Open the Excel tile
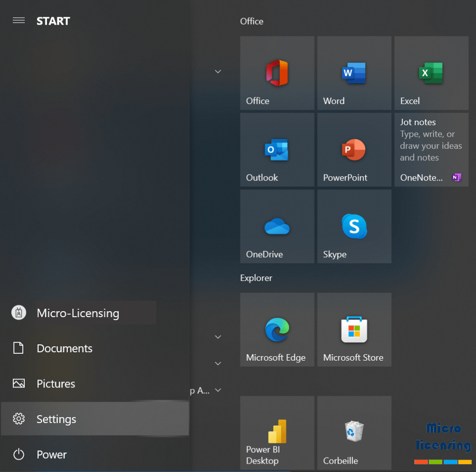This screenshot has width=476, height=472. 431,73
